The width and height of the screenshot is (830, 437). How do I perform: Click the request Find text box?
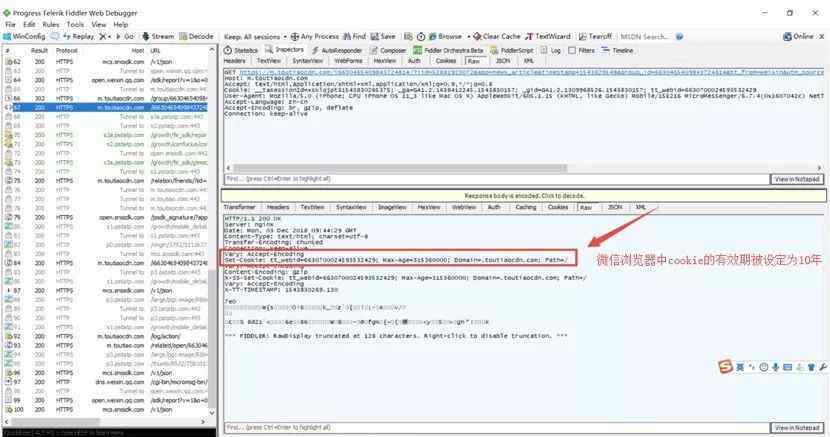click(496, 179)
